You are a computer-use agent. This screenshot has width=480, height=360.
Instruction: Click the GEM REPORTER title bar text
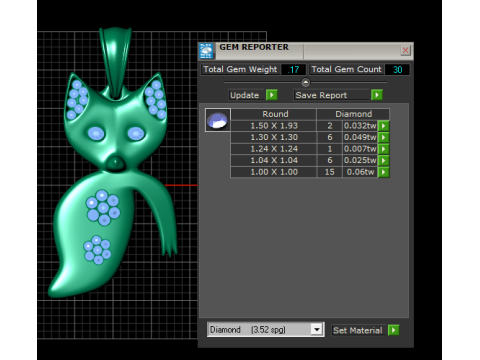click(x=254, y=47)
